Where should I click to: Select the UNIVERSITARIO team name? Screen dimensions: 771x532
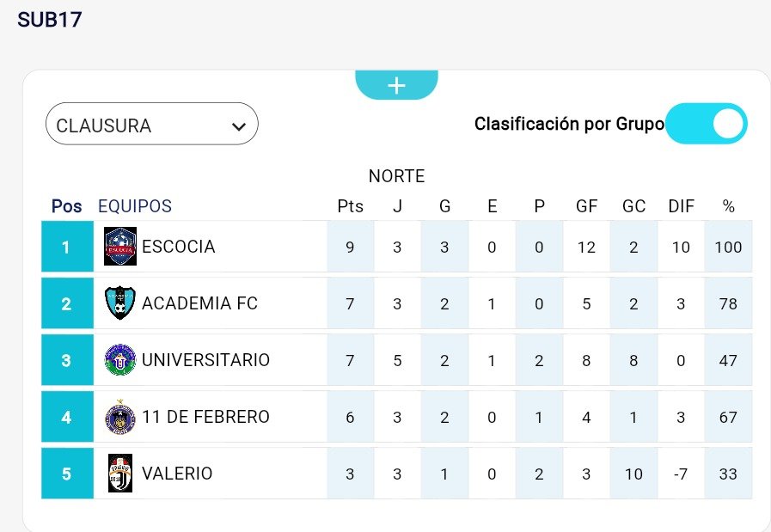(205, 359)
